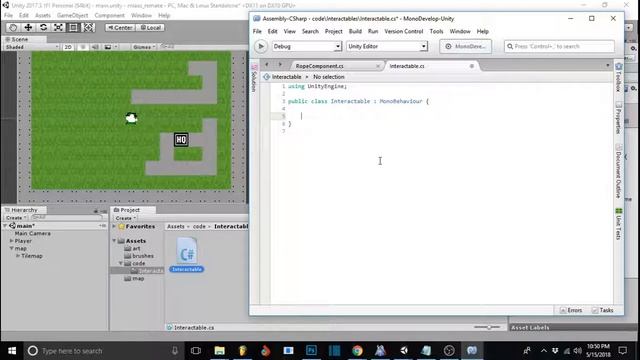Select Main Camera in the Hierarchy
The image size is (640, 360).
(33, 233)
